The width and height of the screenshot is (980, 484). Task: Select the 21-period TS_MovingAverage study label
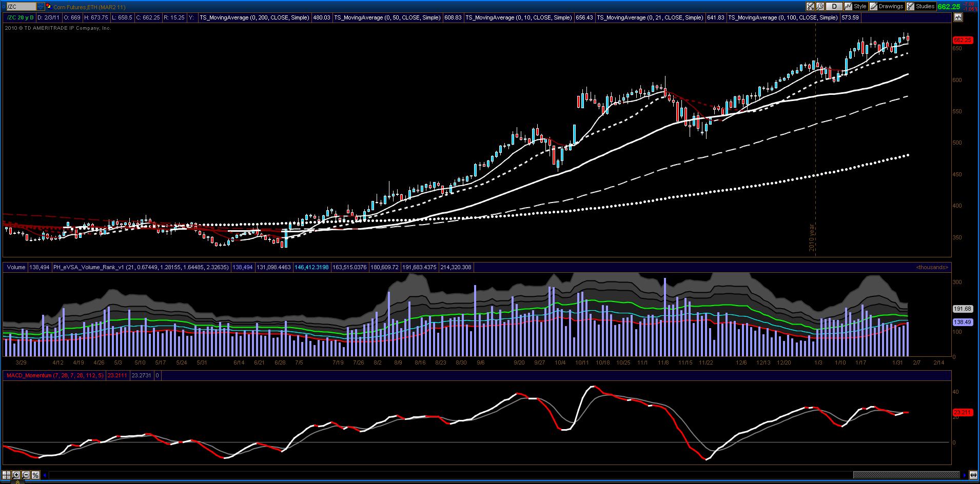(x=651, y=17)
